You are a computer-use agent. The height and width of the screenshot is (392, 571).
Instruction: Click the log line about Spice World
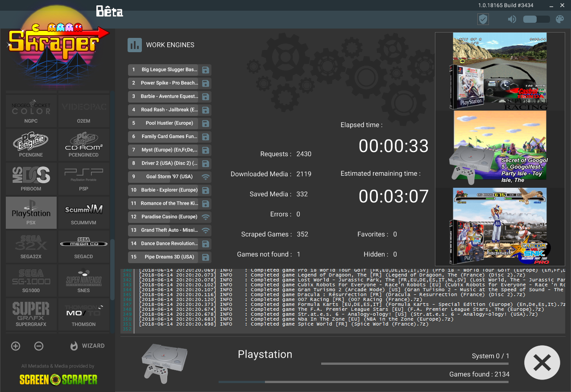pyautogui.click(x=284, y=324)
